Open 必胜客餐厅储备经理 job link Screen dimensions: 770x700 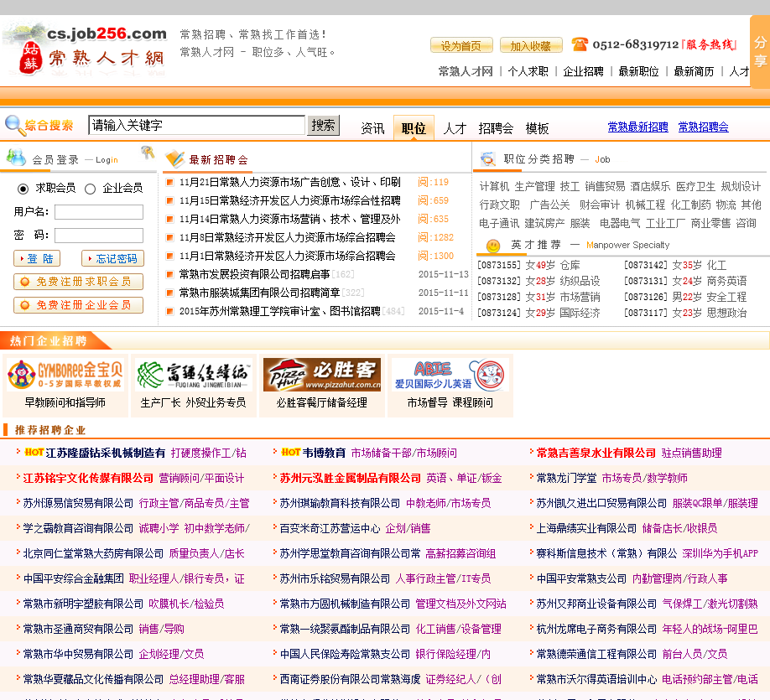click(321, 402)
